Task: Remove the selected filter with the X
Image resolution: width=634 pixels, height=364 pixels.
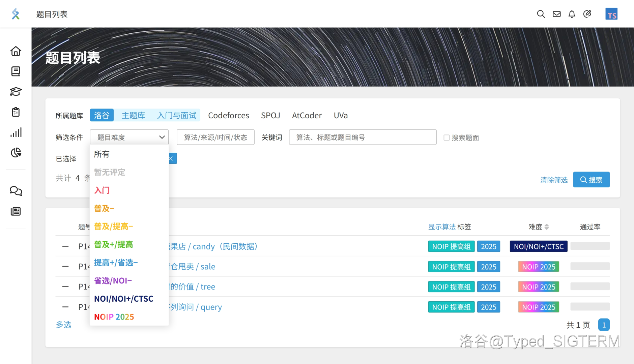Action: pyautogui.click(x=171, y=158)
